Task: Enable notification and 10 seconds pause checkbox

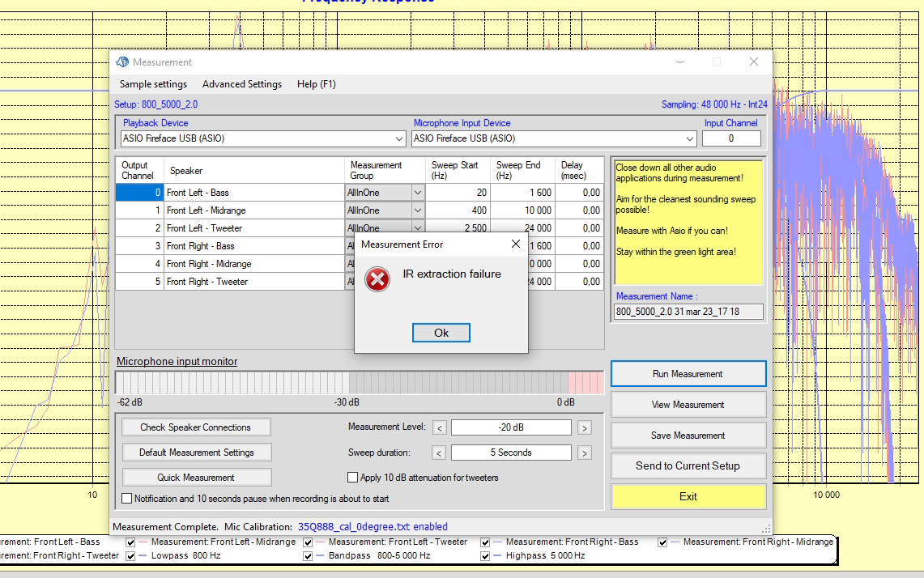Action: pyautogui.click(x=126, y=499)
